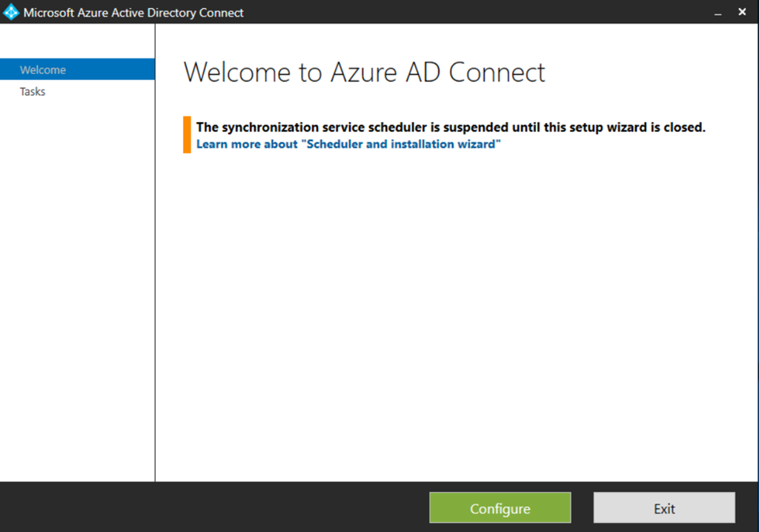Click the scheduler suspended warning message
The width and height of the screenshot is (759, 532).
451,127
